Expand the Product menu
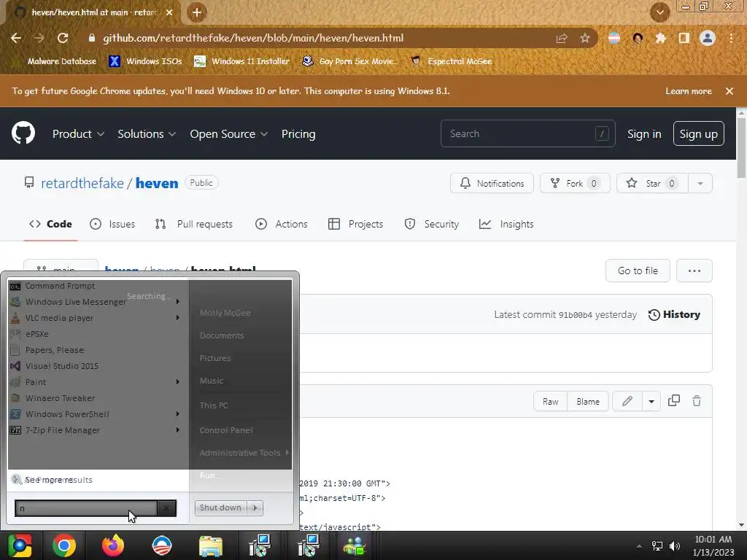 click(x=78, y=134)
